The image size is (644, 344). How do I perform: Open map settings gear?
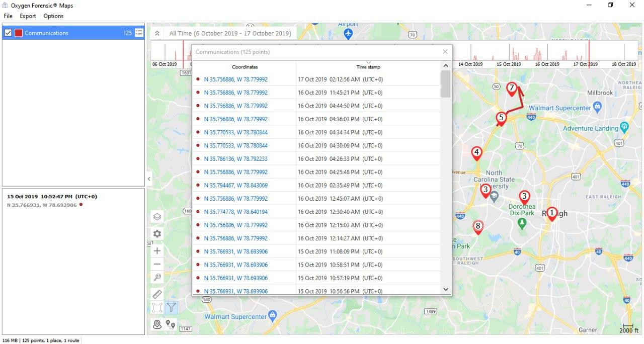click(157, 234)
